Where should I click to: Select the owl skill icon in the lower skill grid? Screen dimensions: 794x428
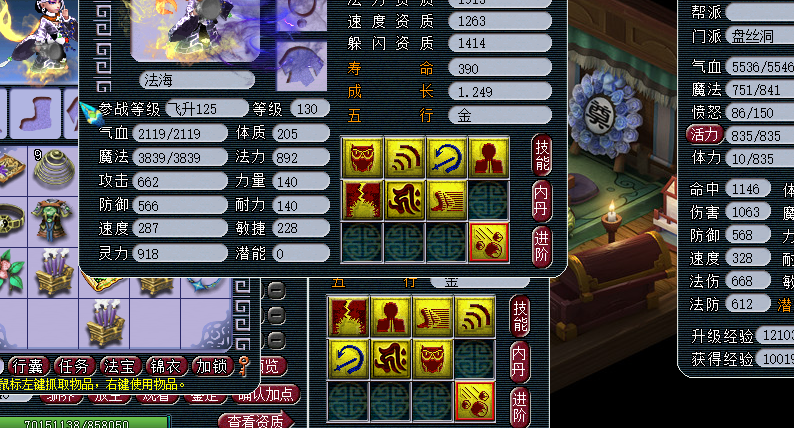pyautogui.click(x=432, y=359)
